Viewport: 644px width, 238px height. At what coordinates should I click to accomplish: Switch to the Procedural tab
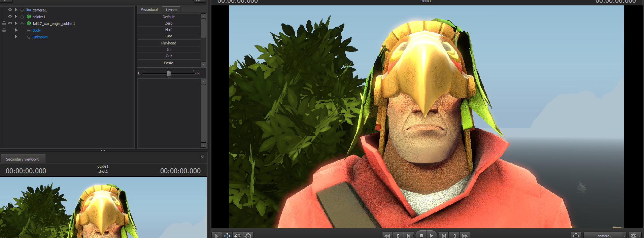pos(149,9)
